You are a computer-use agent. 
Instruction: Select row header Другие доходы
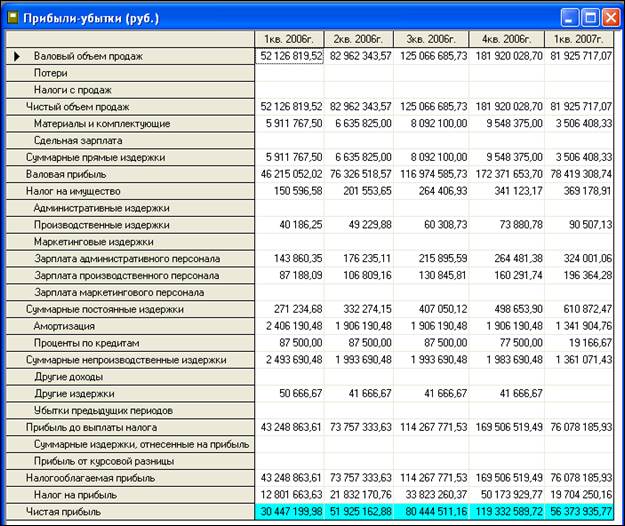[130, 377]
